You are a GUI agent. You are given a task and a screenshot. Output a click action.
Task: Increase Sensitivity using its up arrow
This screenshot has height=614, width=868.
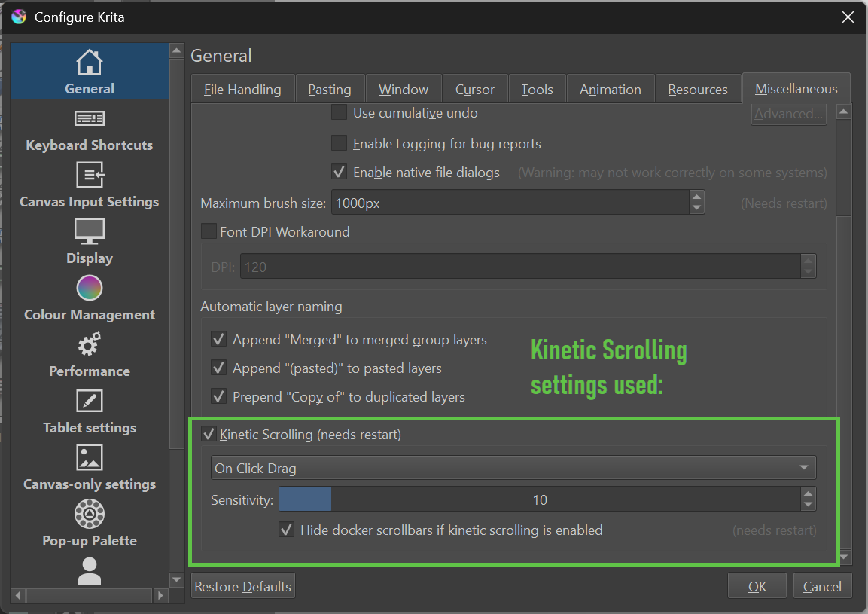pos(809,494)
